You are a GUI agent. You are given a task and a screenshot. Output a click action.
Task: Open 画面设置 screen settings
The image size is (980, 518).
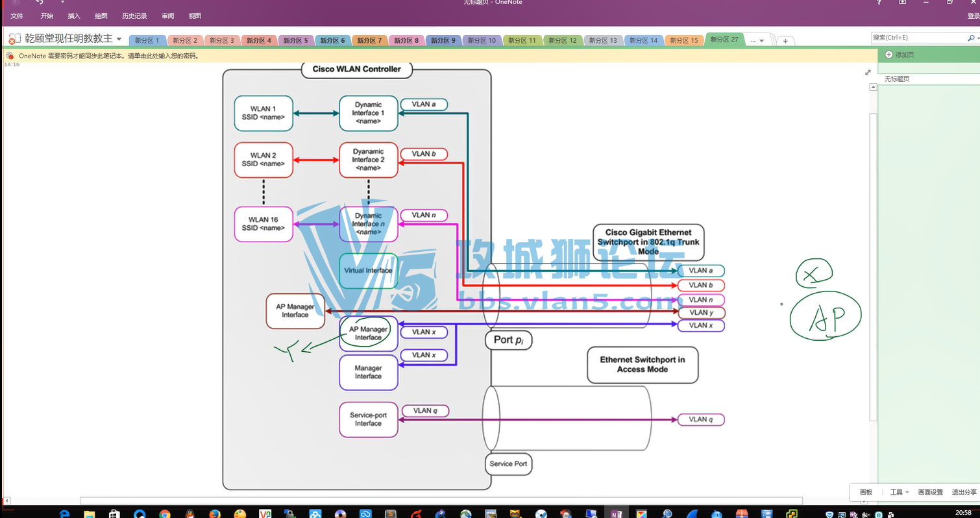930,492
